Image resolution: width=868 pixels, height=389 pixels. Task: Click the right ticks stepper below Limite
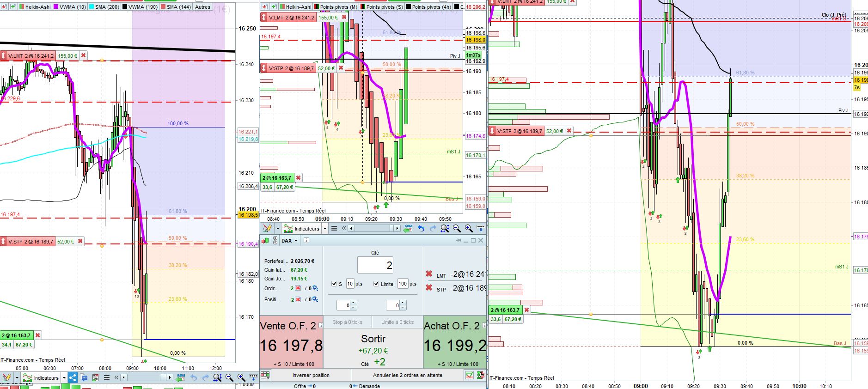pyautogui.click(x=396, y=305)
